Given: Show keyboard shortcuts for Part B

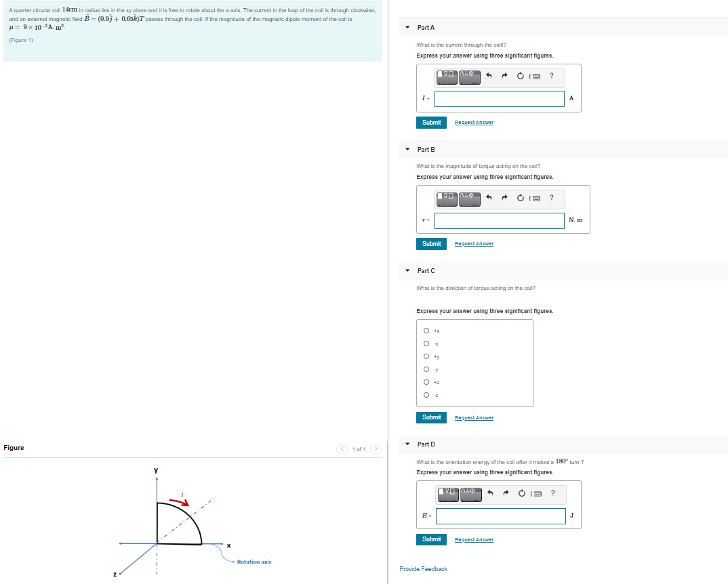Looking at the screenshot, I should [535, 199].
